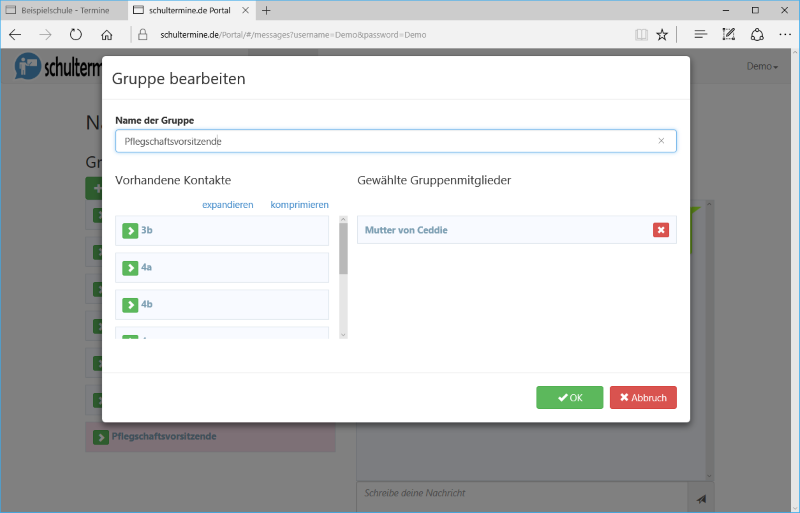Open the browser Hub icon
The width and height of the screenshot is (800, 513).
700,35
